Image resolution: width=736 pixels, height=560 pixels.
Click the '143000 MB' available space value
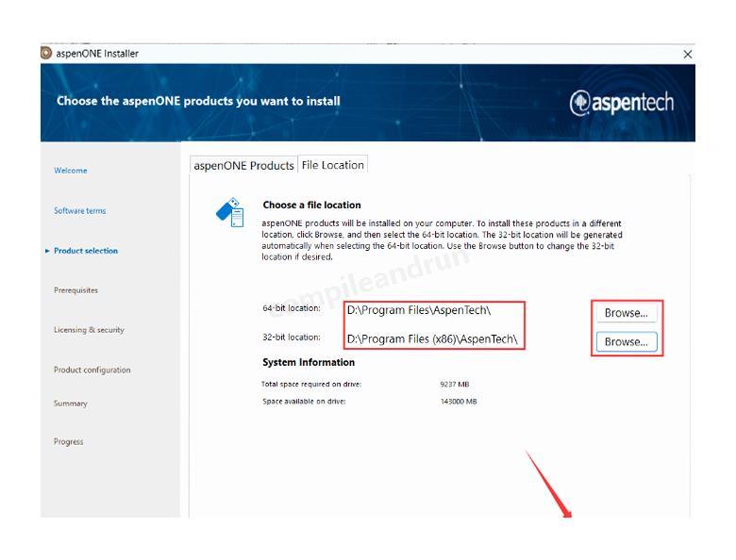tap(459, 402)
